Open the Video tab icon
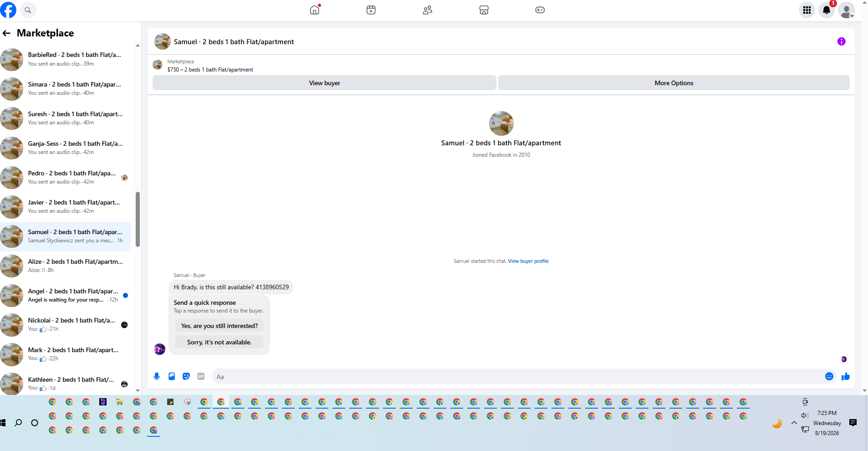The height and width of the screenshot is (451, 868). pyautogui.click(x=371, y=10)
